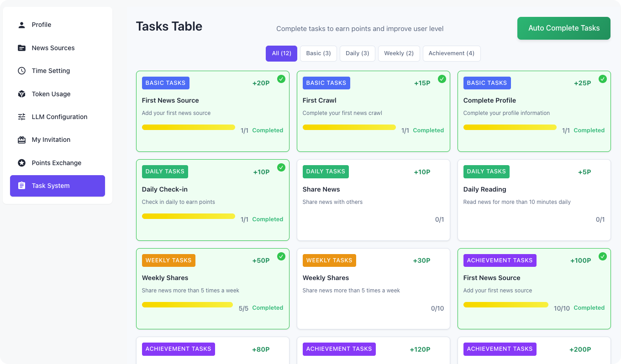Click 'Complete your first news crawl' description
This screenshot has height=364, width=621.
tap(342, 113)
